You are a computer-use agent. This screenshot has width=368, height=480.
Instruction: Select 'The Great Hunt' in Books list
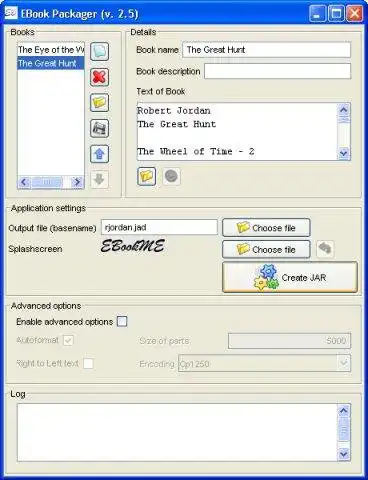[51, 63]
